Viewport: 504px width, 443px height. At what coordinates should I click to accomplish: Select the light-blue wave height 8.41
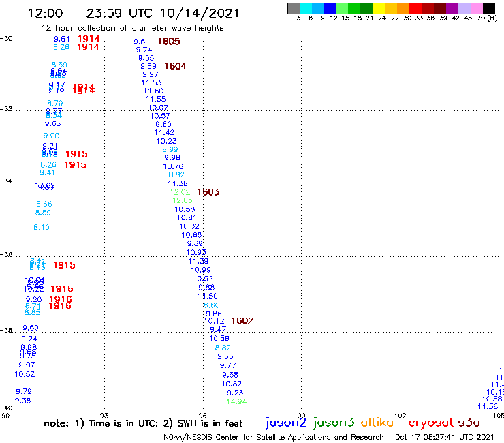[x=47, y=172]
